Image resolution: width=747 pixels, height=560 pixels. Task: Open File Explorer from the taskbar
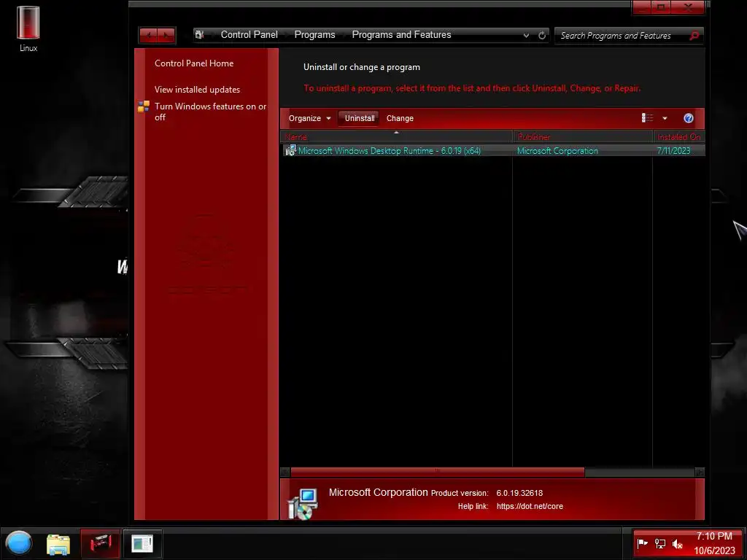click(x=58, y=544)
